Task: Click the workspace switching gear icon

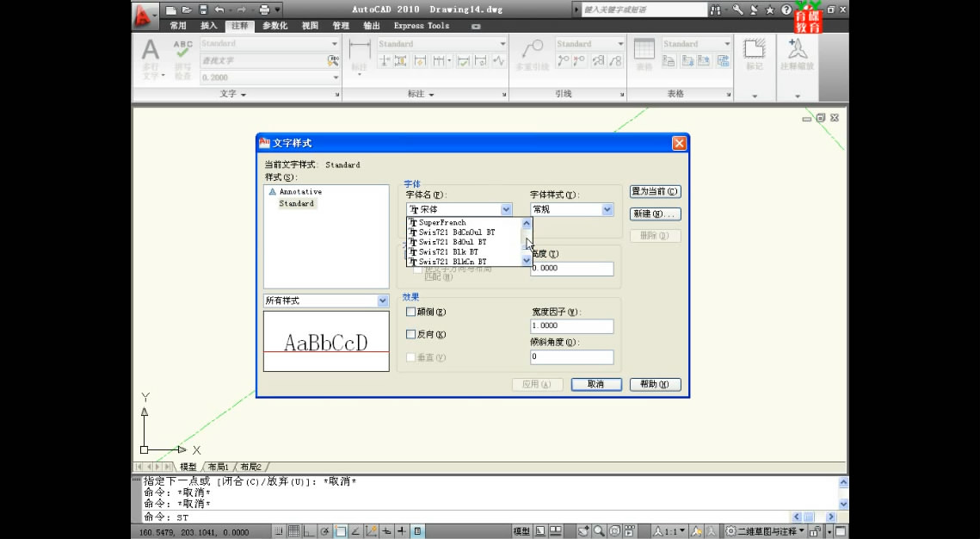Action: (730, 531)
